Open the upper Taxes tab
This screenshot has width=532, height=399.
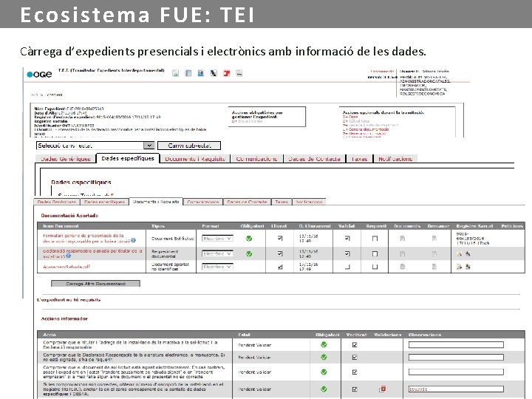[x=359, y=159]
